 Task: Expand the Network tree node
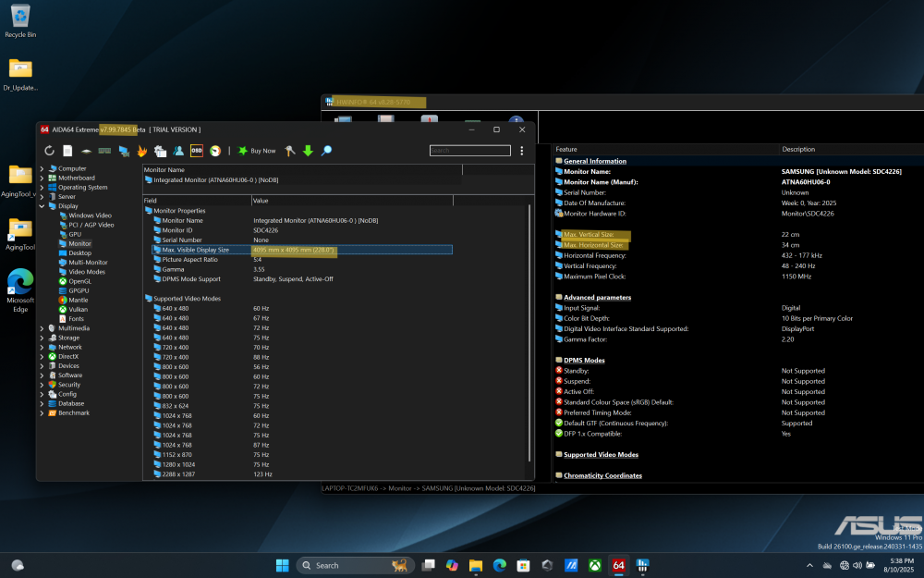click(x=42, y=348)
